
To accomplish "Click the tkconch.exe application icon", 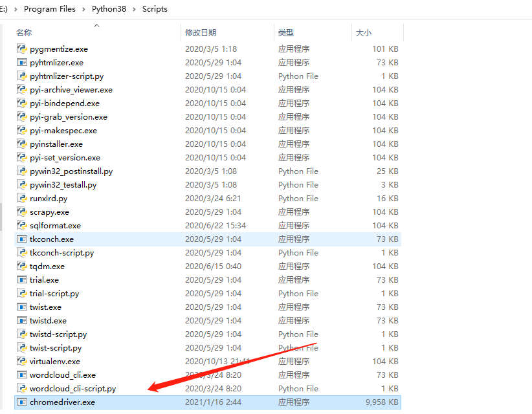I will point(22,239).
